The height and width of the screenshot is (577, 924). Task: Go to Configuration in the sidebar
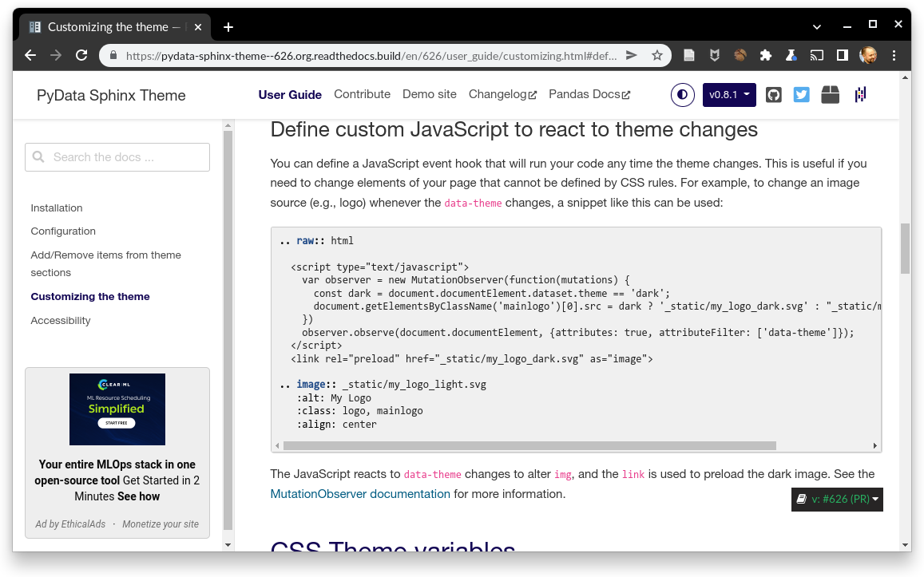coord(63,231)
